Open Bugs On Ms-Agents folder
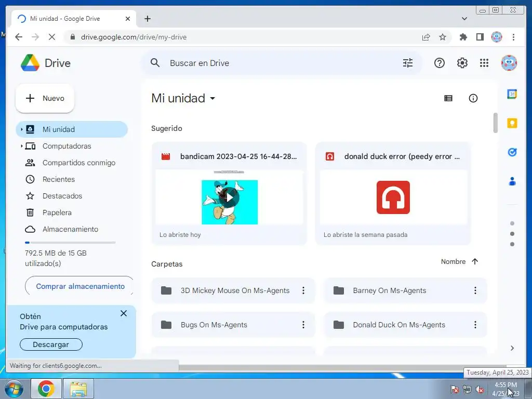The image size is (532, 399). (x=233, y=325)
